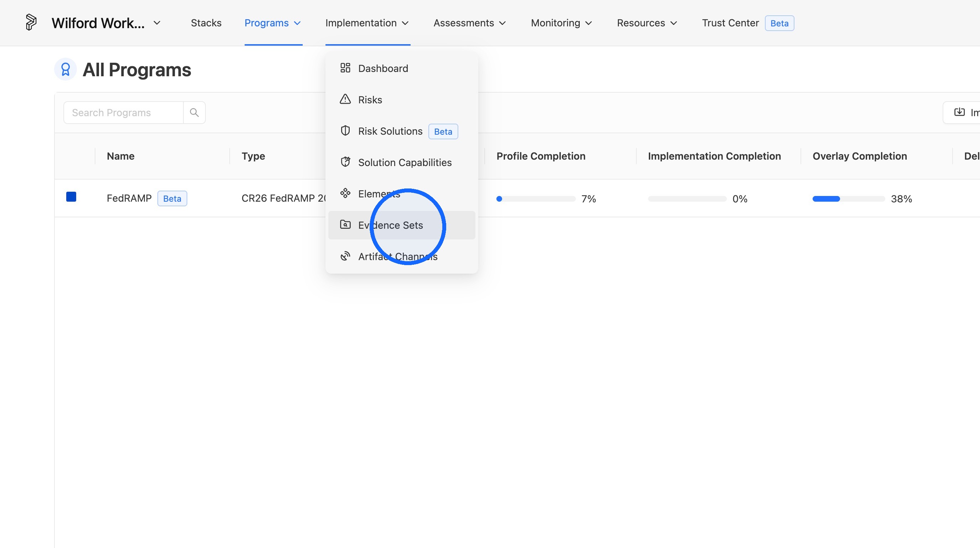The width and height of the screenshot is (980, 548).
Task: Go to the Stacks tab
Action: tap(206, 23)
